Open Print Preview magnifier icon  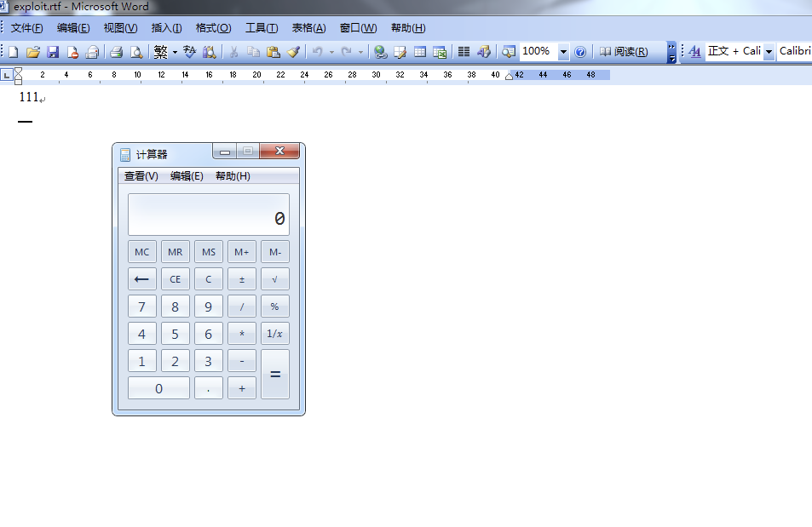coord(136,52)
